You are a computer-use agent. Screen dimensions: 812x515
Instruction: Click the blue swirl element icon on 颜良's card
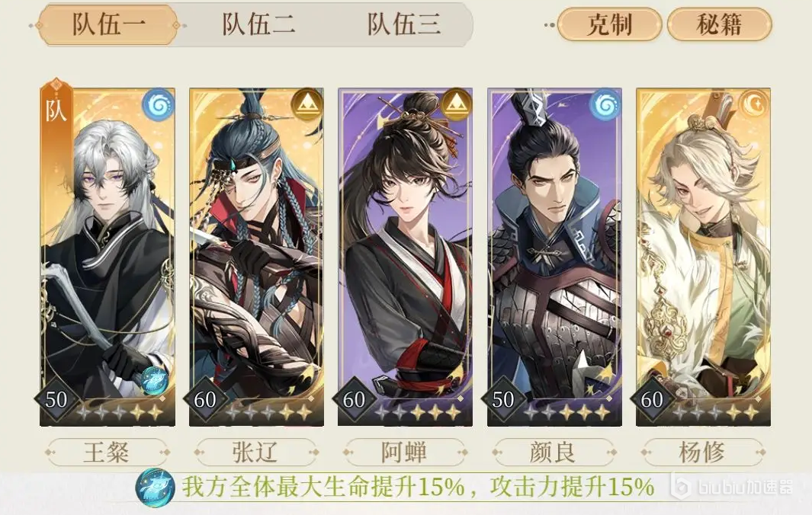(x=605, y=104)
